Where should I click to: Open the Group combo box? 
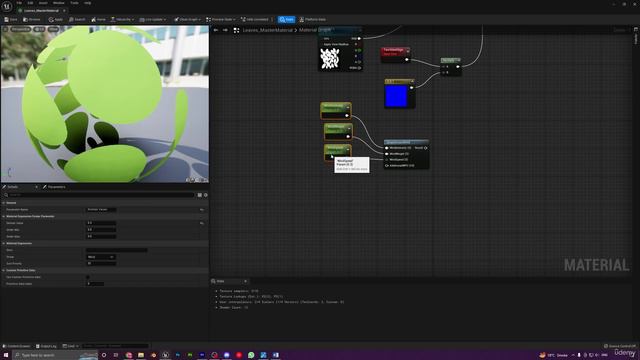click(101, 257)
